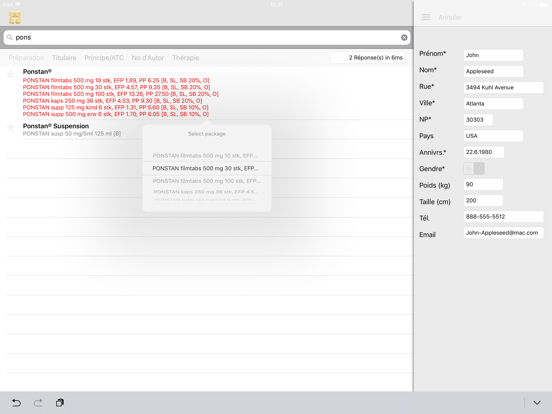The width and height of the screenshot is (552, 414).
Task: Collapse keyboard bar with the down chevron
Action: coord(537,403)
